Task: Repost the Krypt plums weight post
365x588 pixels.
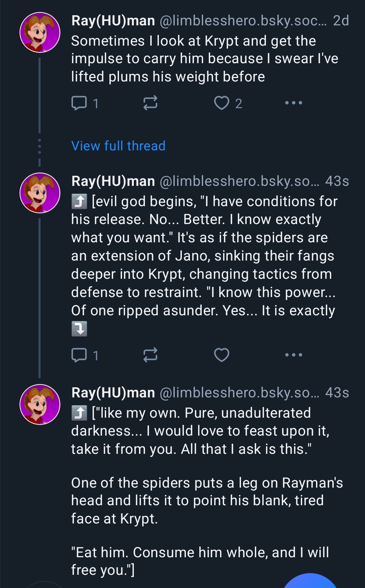Action: (x=150, y=103)
